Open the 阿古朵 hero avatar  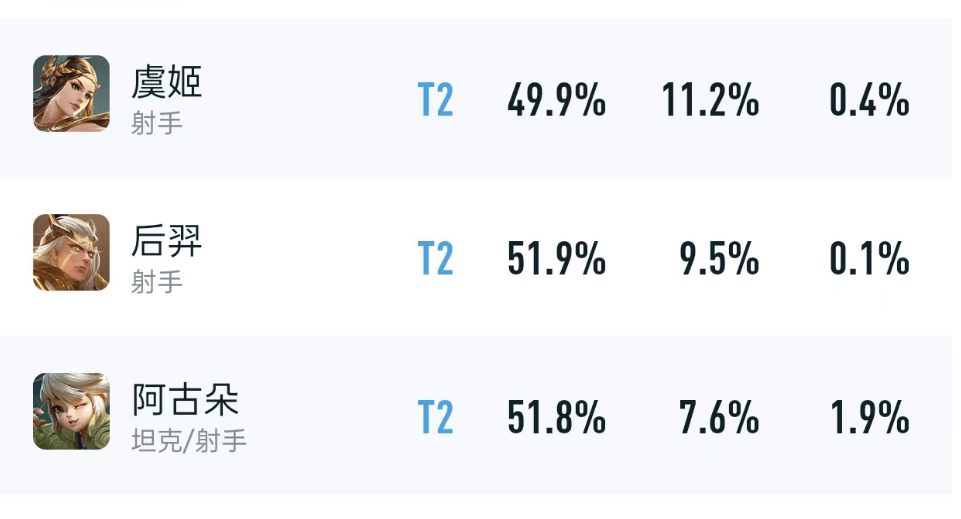click(x=71, y=411)
